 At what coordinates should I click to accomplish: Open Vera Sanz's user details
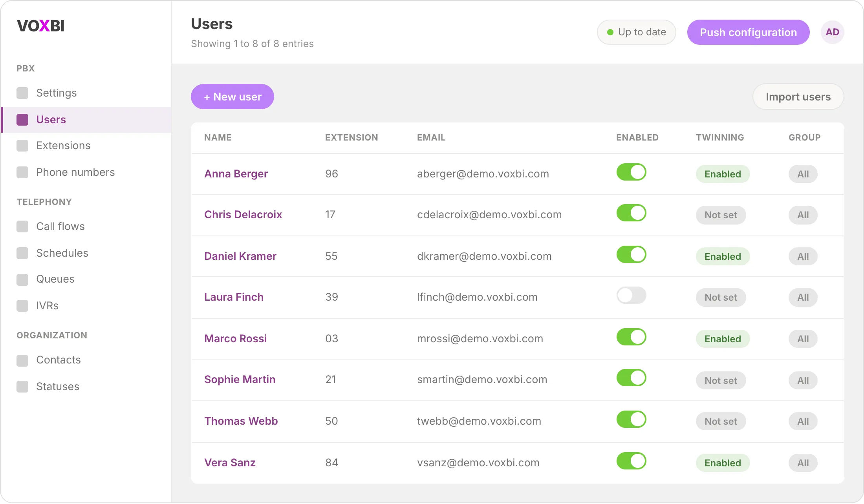(x=230, y=463)
